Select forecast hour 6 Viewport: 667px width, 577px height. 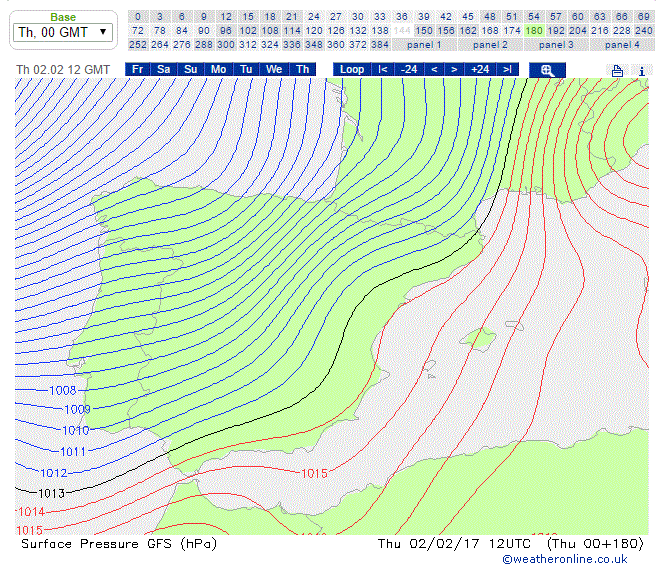click(x=182, y=17)
